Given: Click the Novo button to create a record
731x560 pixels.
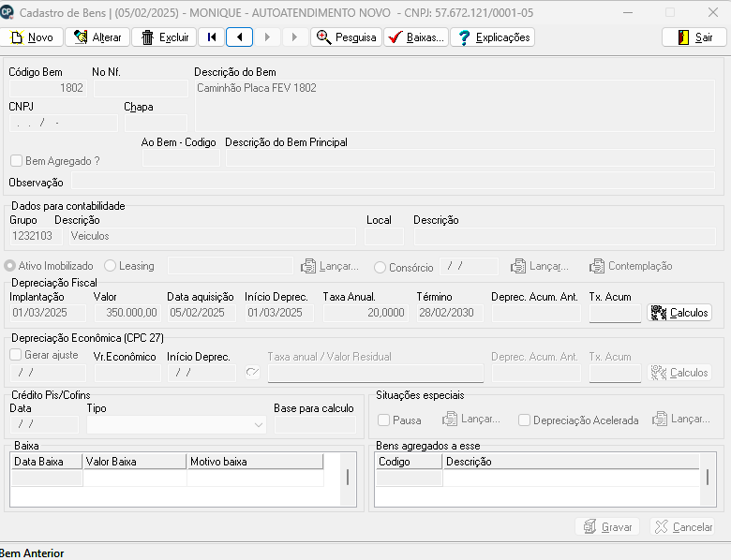Looking at the screenshot, I should coord(31,37).
